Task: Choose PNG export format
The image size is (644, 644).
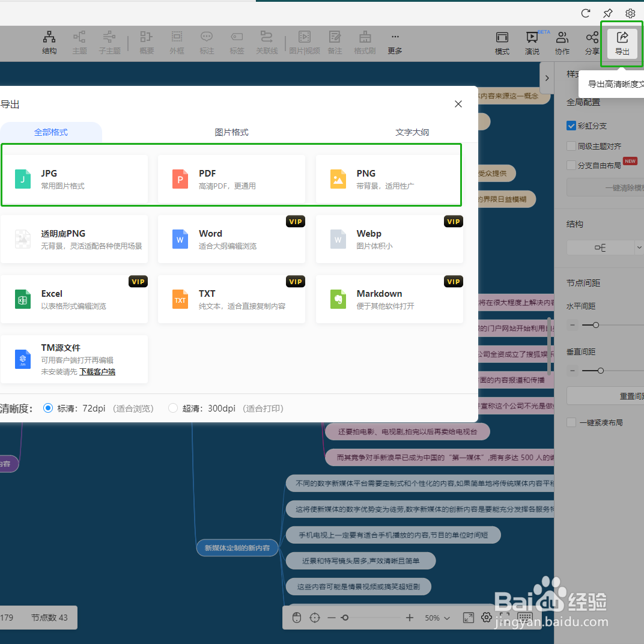Action: (389, 179)
